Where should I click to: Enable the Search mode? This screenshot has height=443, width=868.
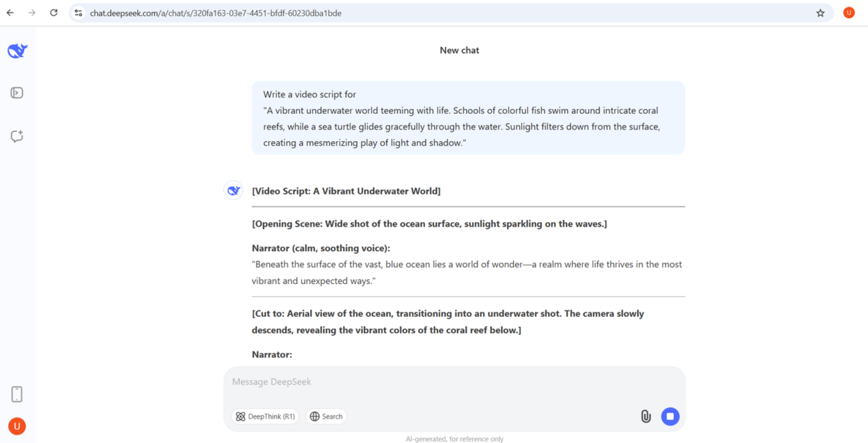pos(326,416)
